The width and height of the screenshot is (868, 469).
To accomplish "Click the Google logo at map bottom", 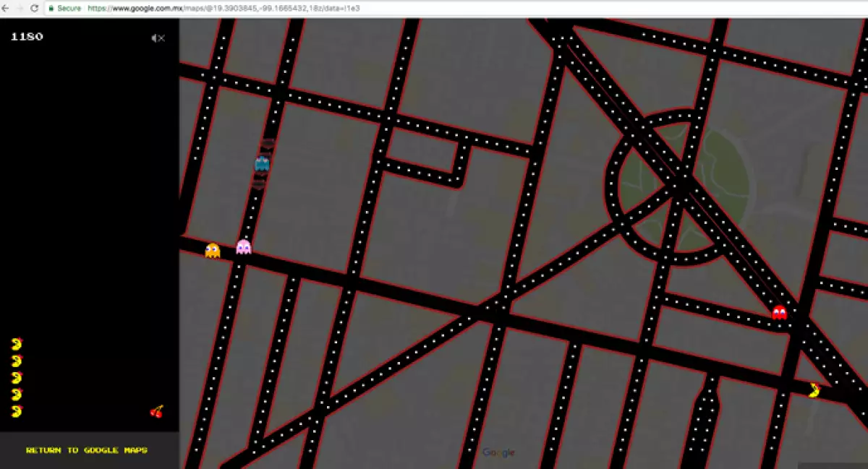I will click(x=498, y=452).
